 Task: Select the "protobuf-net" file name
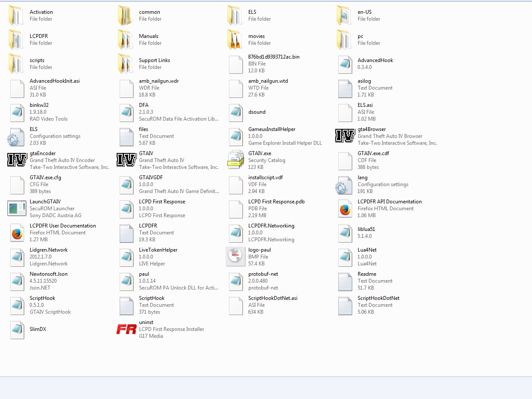tap(263, 274)
